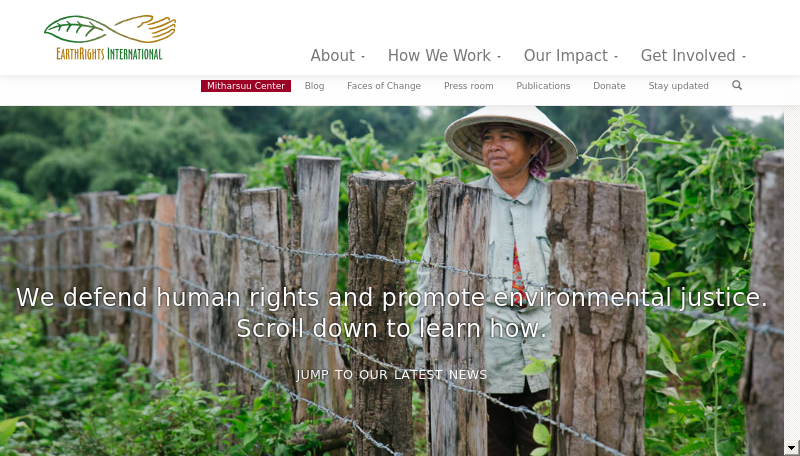Expand the How We Work caret
Screen dimensions: 800x456
pyautogui.click(x=499, y=57)
